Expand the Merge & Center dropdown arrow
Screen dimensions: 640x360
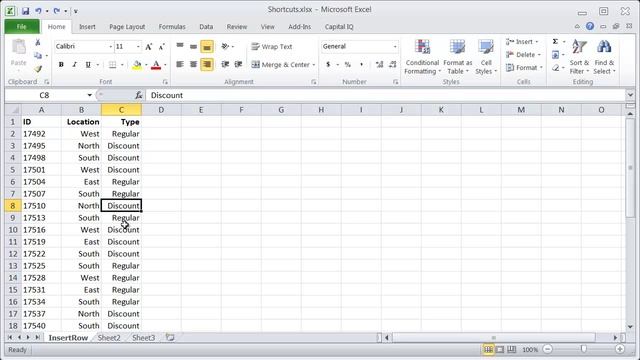click(x=313, y=65)
